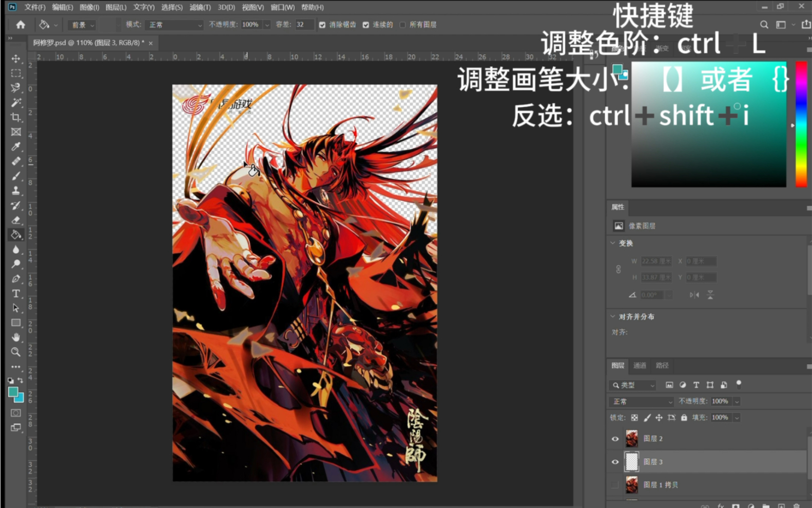This screenshot has width=812, height=508.
Task: Enable 所有图层 all layers checkbox
Action: [x=403, y=25]
